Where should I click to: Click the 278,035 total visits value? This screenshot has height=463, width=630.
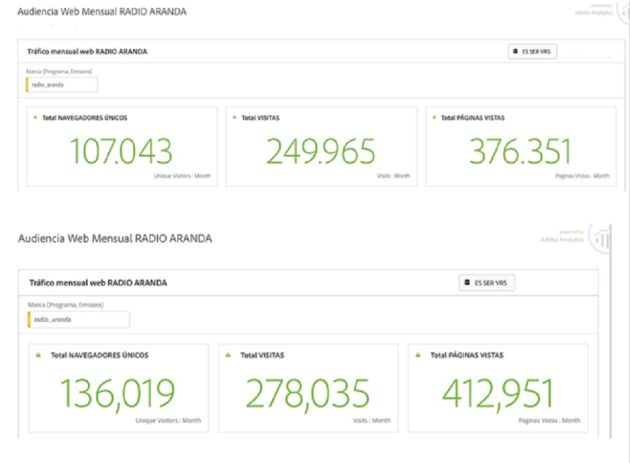pyautogui.click(x=307, y=393)
